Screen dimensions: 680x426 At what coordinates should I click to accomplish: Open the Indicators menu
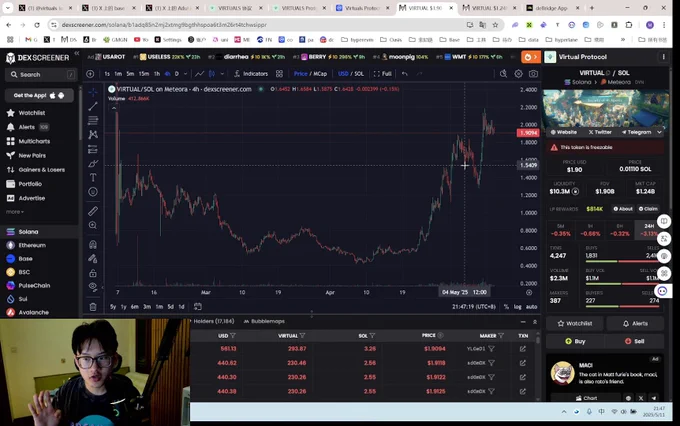point(251,74)
